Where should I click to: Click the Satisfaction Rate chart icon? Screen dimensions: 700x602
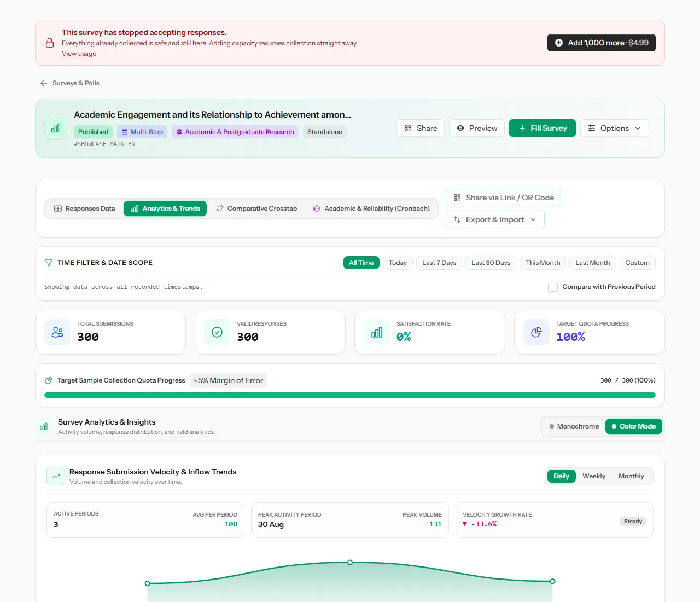pos(377,332)
